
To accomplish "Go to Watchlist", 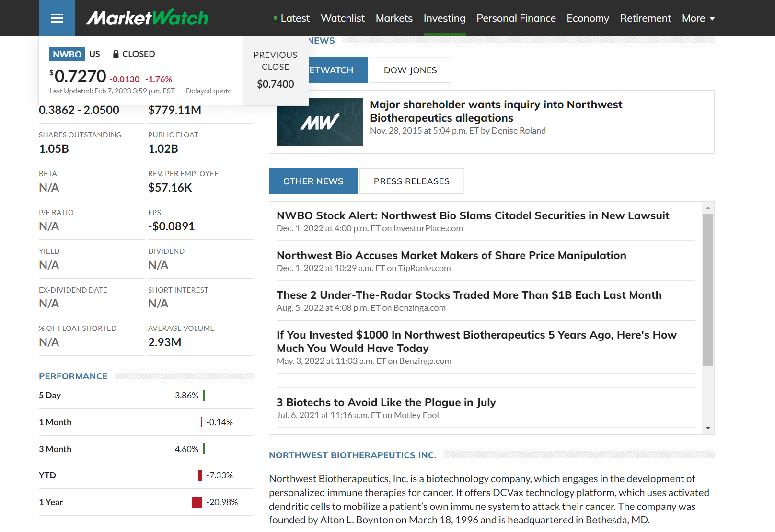I will click(343, 18).
